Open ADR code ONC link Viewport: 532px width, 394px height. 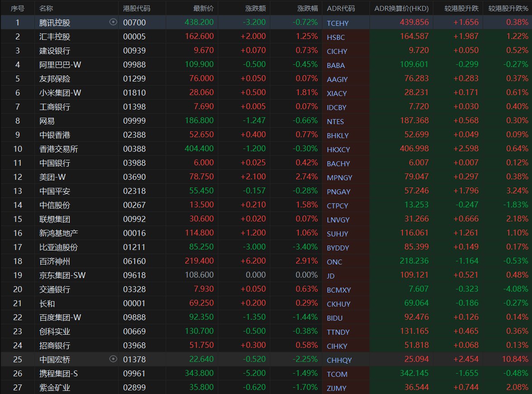coord(334,262)
